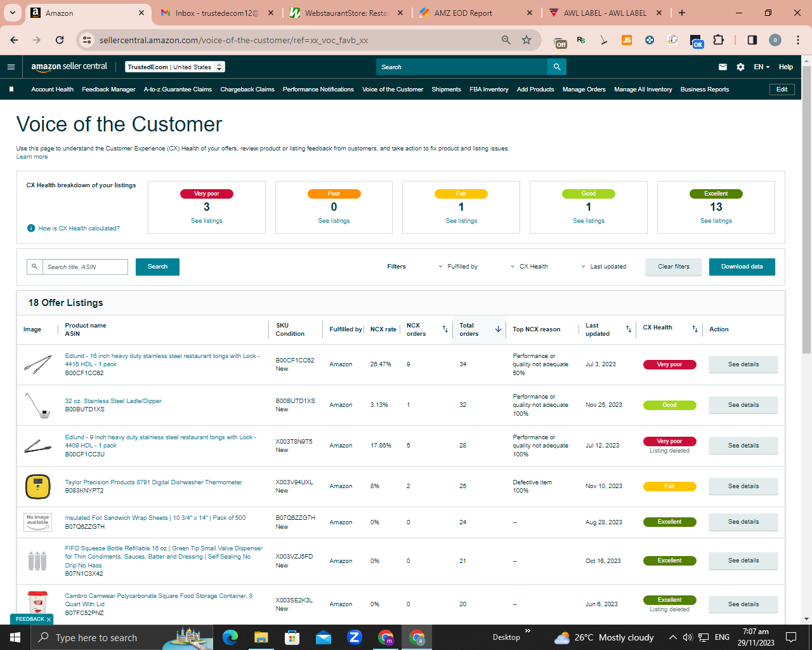Screen dimensions: 812x650
Task: Open Chrome profile avatar
Action: tap(775, 40)
